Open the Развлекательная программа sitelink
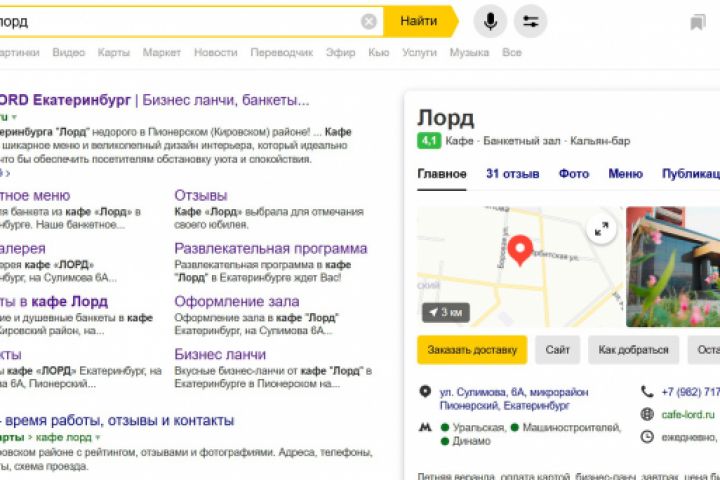Viewport: 720px width, 480px height. 270,248
